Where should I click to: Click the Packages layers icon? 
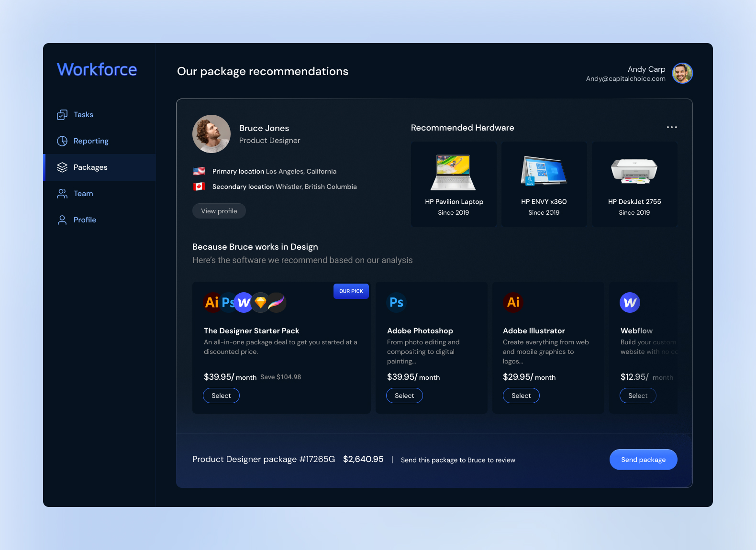62,167
